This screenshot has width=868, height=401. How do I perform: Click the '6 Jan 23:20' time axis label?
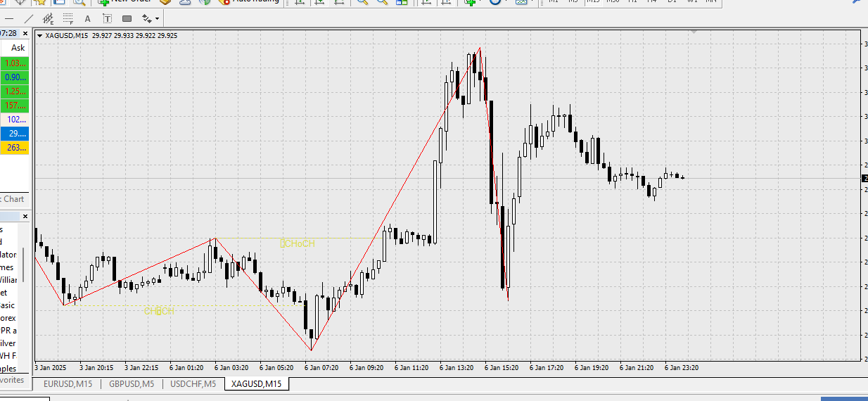(682, 367)
